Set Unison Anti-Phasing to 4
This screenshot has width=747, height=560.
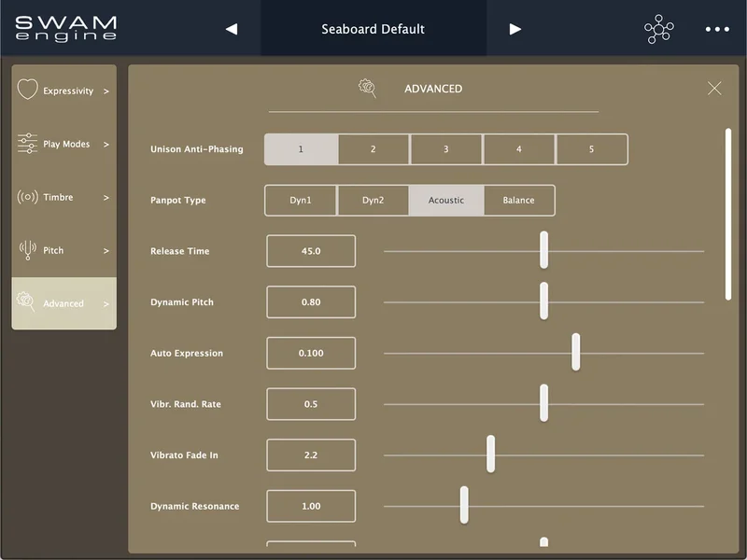tap(519, 149)
